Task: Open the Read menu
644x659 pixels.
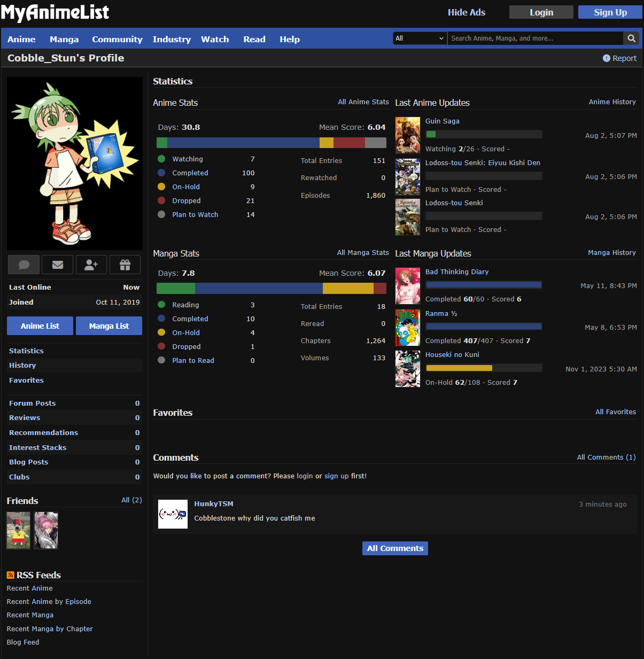Action: click(x=254, y=40)
